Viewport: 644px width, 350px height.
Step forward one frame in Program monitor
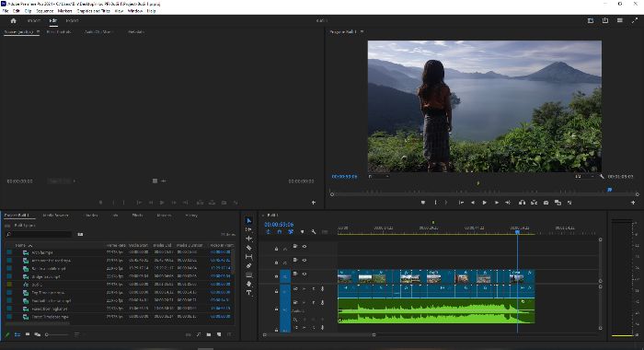coord(497,203)
